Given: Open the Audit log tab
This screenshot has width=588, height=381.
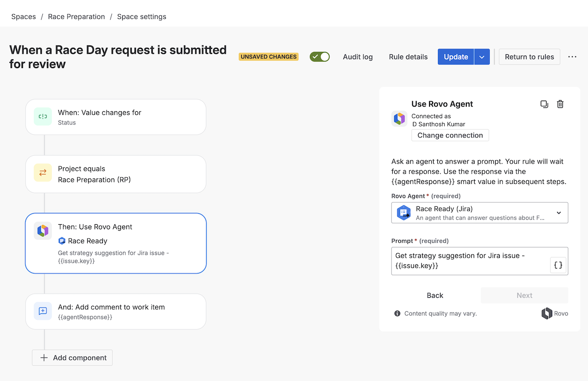Looking at the screenshot, I should [x=358, y=57].
